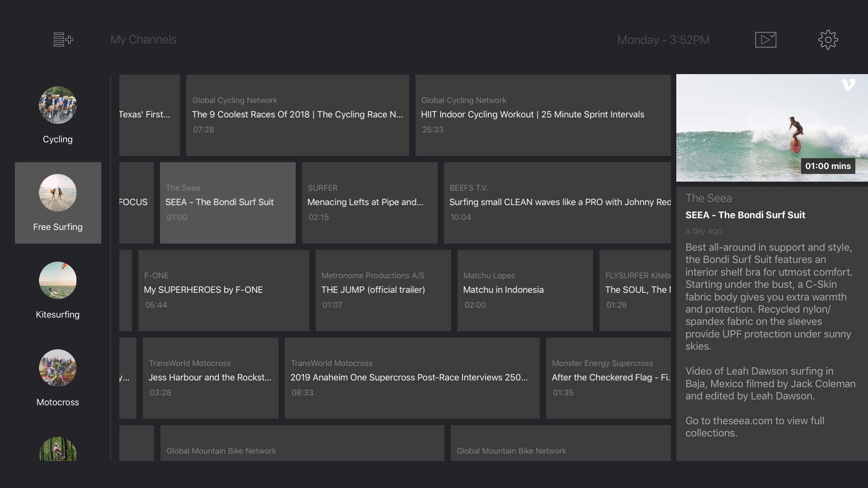The height and width of the screenshot is (488, 868).
Task: Open Jess Harbour and the Rockst... video
Action: coord(210,378)
